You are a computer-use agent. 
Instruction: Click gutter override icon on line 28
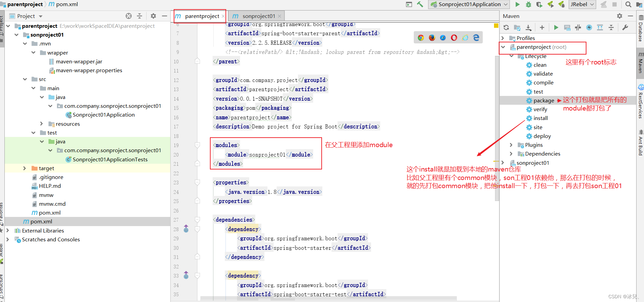pos(186,229)
